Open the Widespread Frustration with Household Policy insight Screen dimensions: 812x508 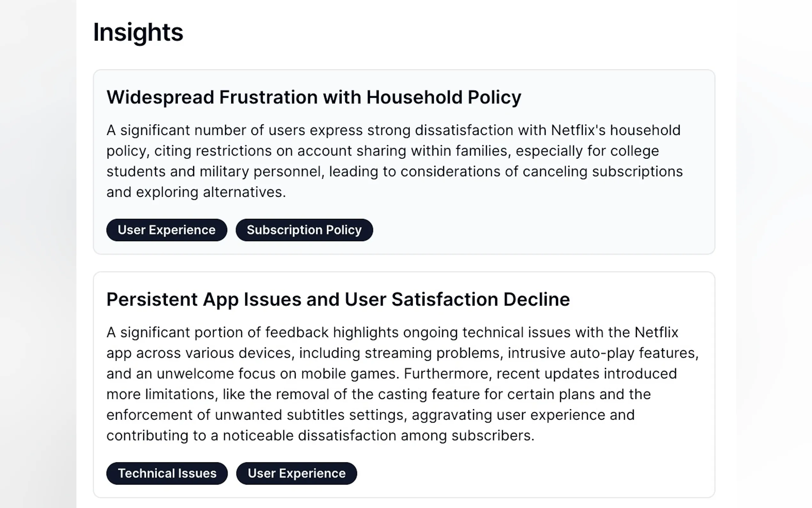(314, 98)
